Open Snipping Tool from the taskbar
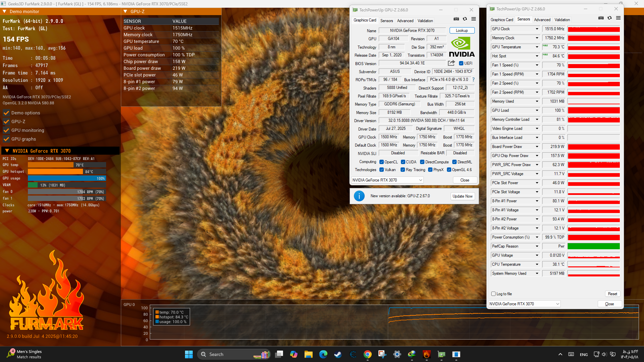644x362 pixels. [382, 354]
